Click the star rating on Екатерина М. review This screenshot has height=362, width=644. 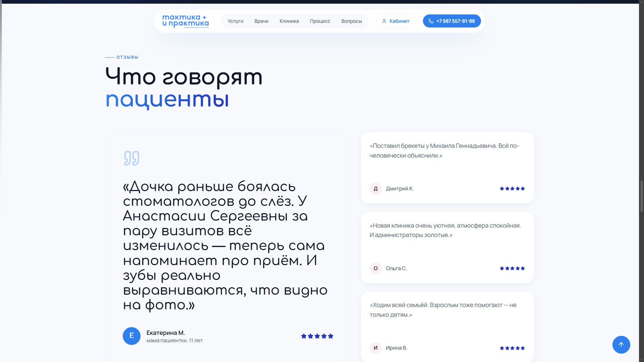tap(317, 336)
